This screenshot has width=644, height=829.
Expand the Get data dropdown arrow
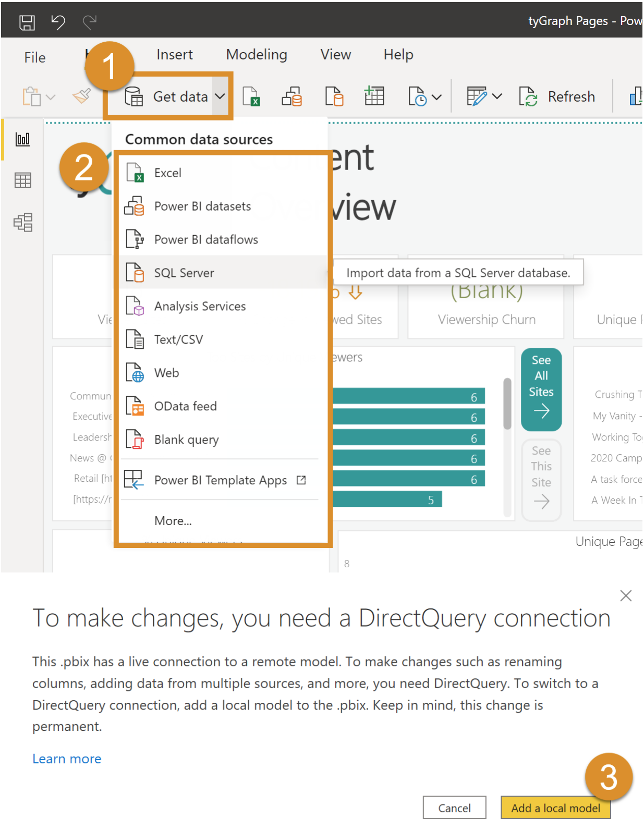pyautogui.click(x=220, y=96)
